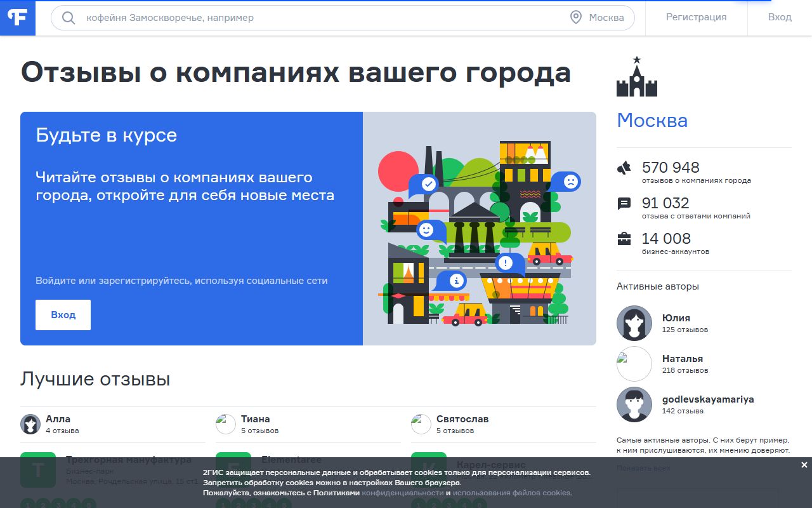Close the cookies notice banner
812x508 pixels.
(x=804, y=465)
